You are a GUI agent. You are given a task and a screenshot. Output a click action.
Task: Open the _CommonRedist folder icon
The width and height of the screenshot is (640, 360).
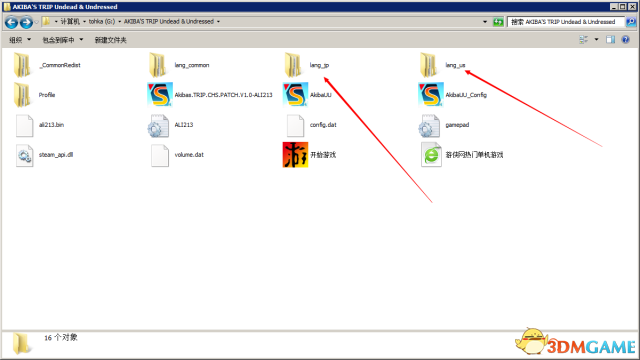point(22,65)
